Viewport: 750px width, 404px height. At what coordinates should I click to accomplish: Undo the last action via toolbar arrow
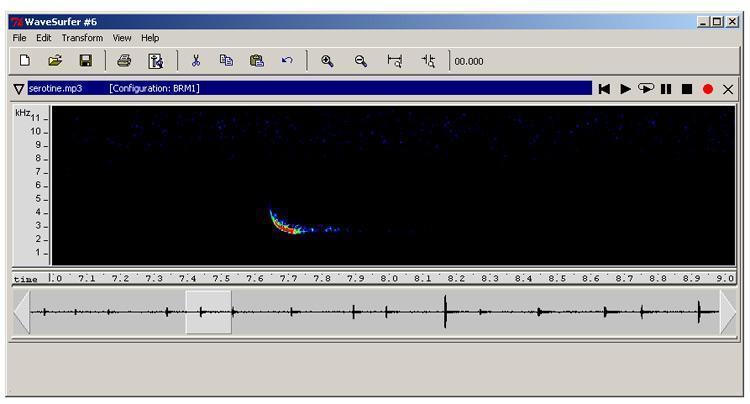(x=287, y=61)
